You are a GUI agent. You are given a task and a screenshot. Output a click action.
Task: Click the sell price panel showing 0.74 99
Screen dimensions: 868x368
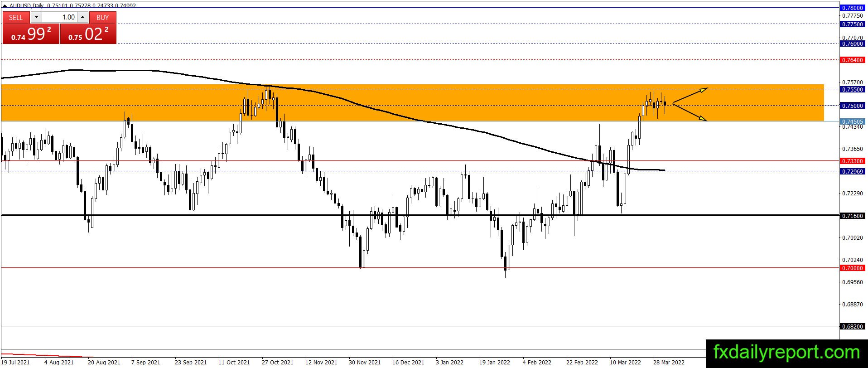point(31,34)
